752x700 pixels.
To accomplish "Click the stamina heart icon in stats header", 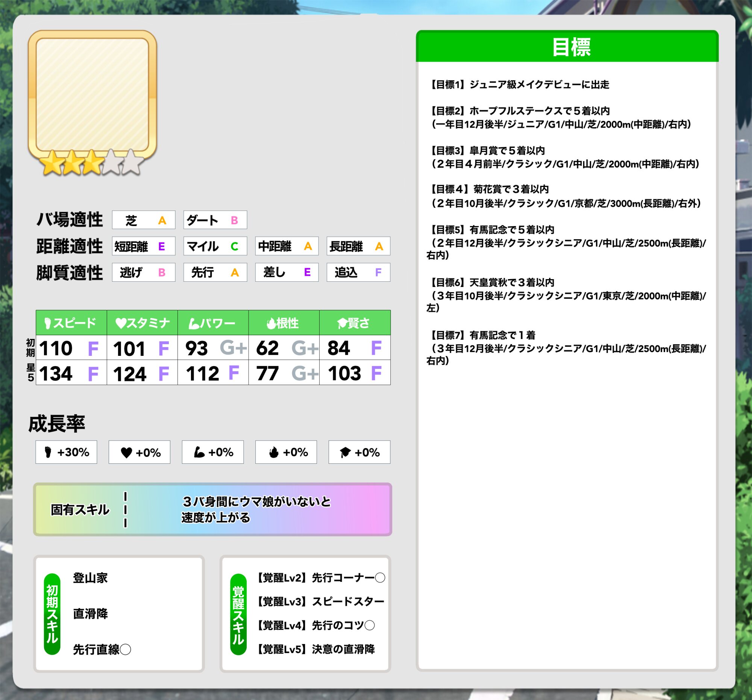I will (120, 323).
